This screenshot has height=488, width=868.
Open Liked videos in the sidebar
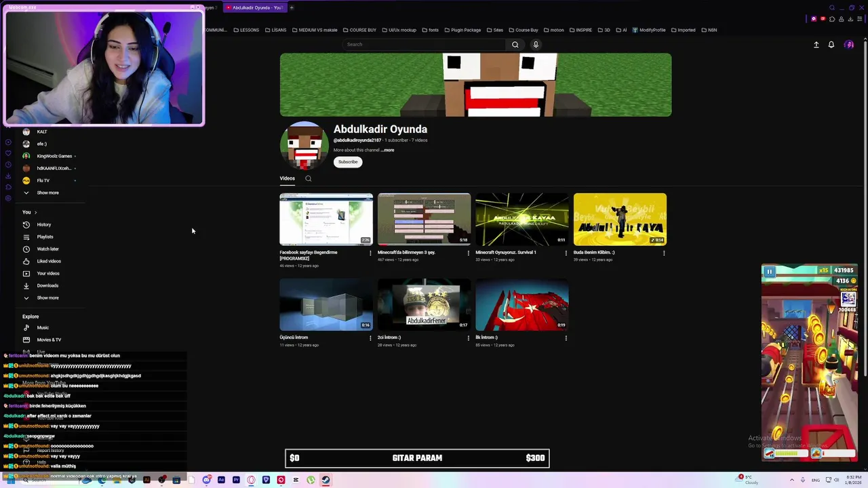pyautogui.click(x=49, y=261)
